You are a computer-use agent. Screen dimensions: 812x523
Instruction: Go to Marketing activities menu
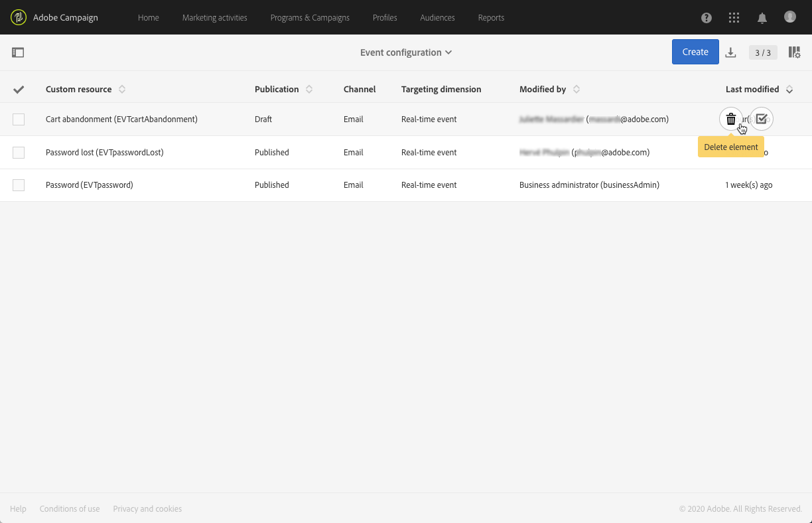pyautogui.click(x=214, y=18)
